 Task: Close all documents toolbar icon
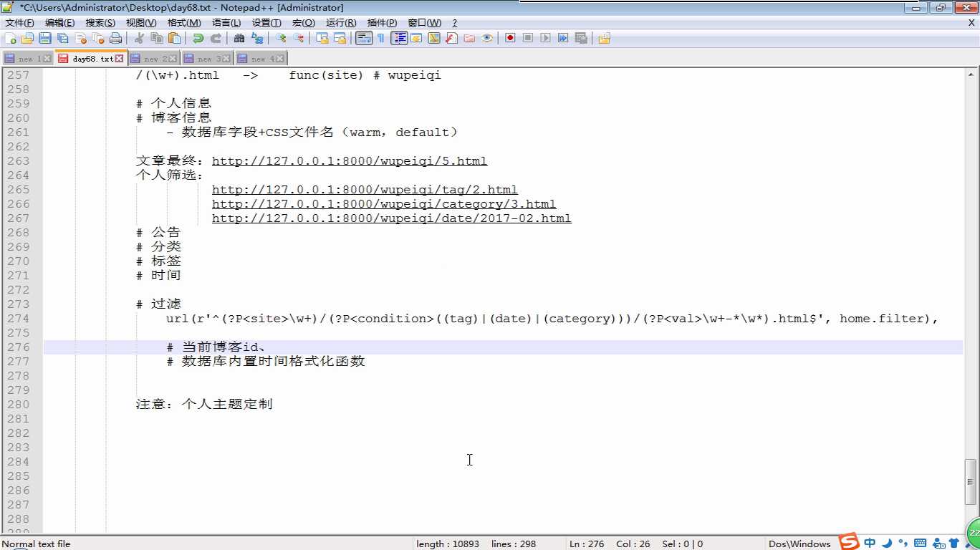click(98, 38)
